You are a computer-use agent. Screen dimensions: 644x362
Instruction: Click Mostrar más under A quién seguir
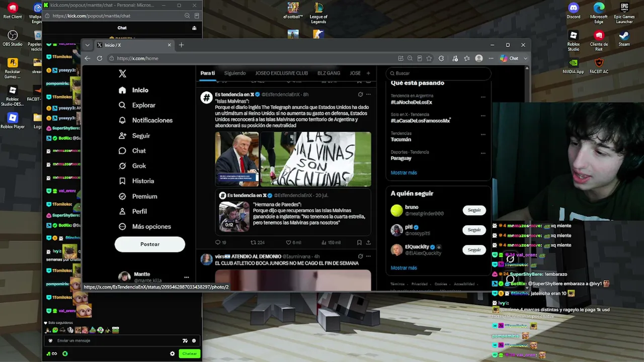(x=404, y=268)
